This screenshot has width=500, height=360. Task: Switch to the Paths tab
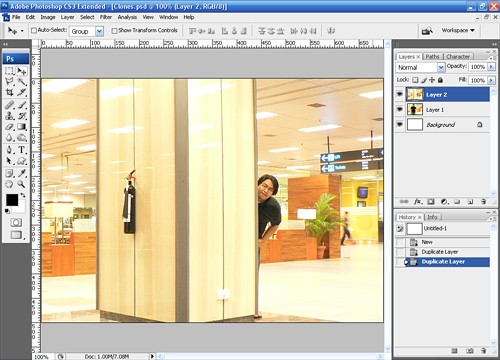point(432,57)
